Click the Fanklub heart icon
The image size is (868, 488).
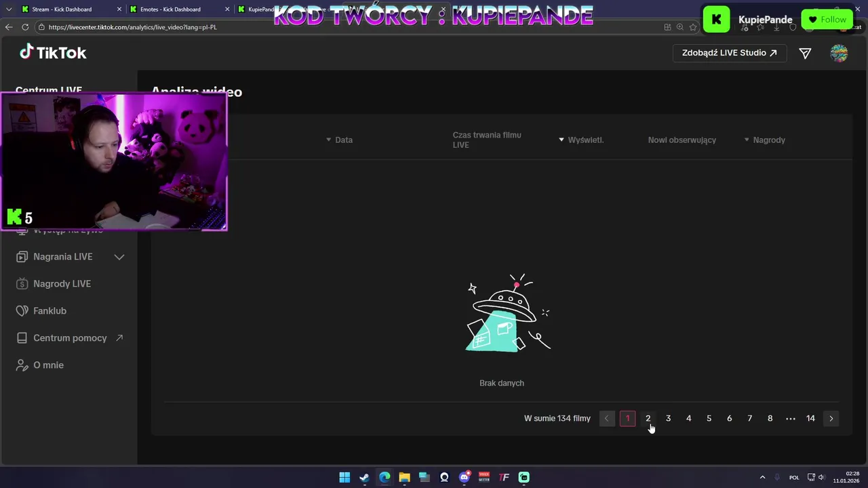[x=22, y=311]
